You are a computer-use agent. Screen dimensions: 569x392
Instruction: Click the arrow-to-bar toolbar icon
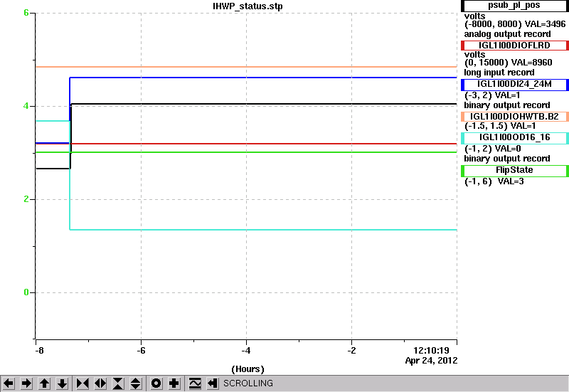click(x=213, y=383)
